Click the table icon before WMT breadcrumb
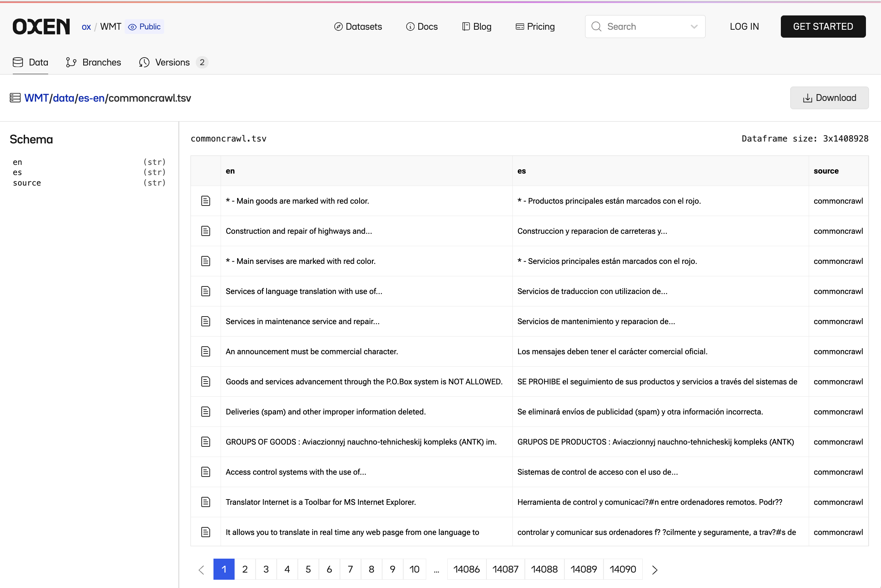 pyautogui.click(x=15, y=98)
